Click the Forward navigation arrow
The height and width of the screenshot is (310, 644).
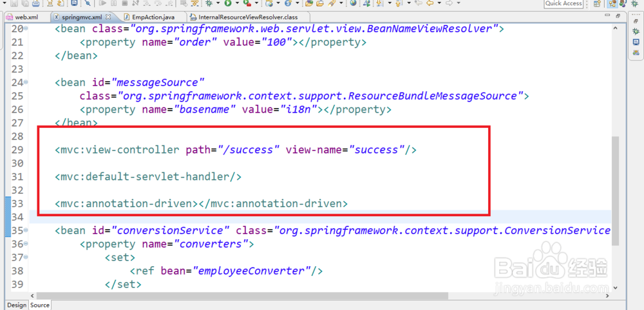[450, 3]
